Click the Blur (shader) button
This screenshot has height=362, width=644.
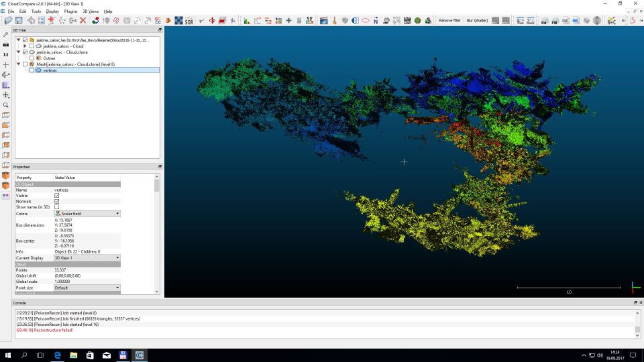point(477,21)
